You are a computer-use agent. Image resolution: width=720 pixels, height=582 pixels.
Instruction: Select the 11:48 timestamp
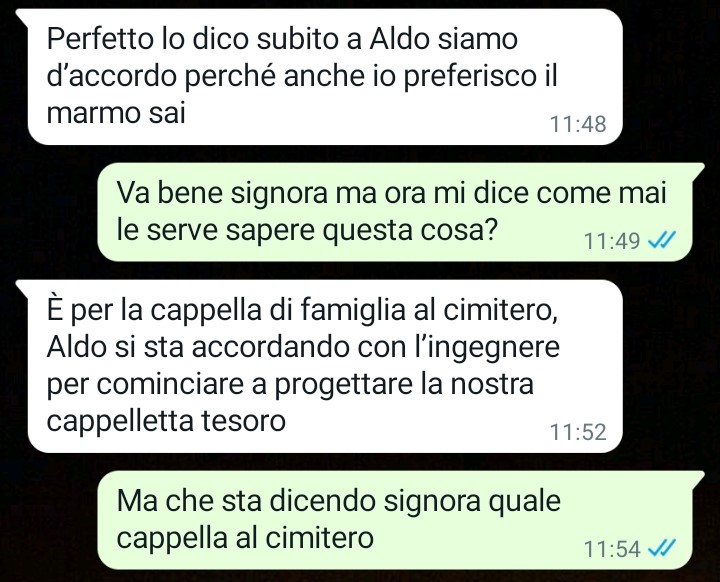578,124
